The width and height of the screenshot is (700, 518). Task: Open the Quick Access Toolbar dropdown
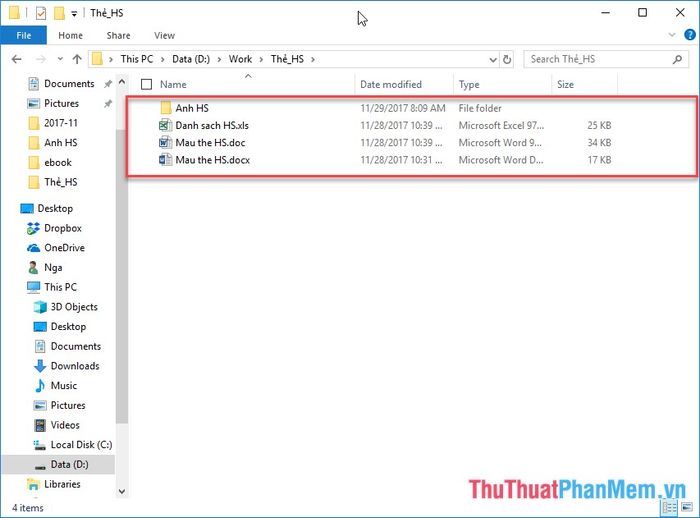[x=75, y=14]
